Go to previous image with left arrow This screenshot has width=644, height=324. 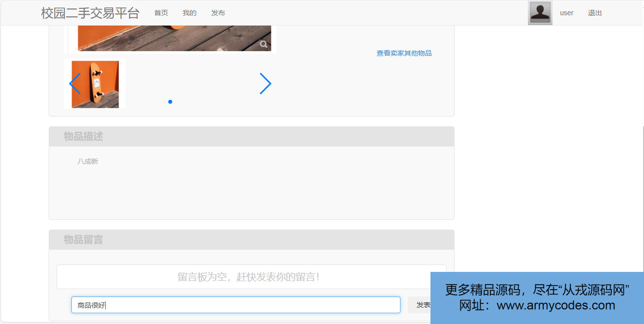[75, 84]
